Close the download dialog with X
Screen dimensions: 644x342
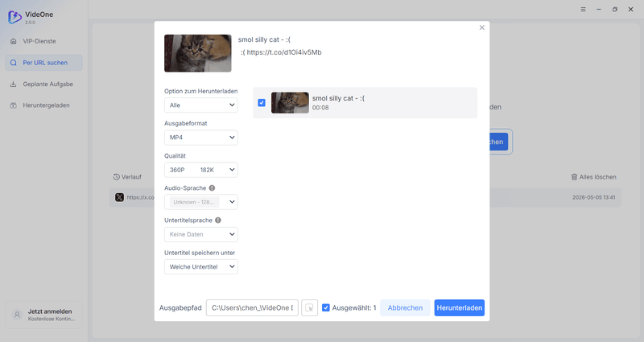(x=481, y=27)
